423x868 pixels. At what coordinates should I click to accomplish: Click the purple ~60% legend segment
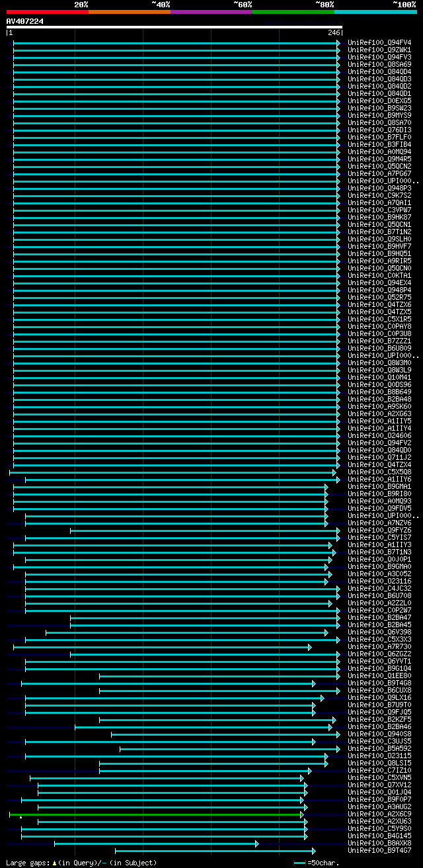tap(211, 12)
